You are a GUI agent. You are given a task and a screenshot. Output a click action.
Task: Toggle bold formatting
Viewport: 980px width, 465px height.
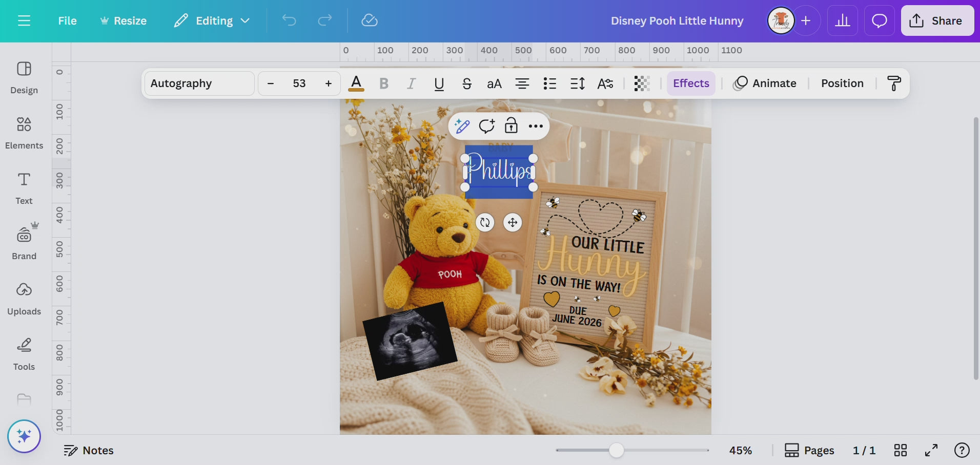383,83
